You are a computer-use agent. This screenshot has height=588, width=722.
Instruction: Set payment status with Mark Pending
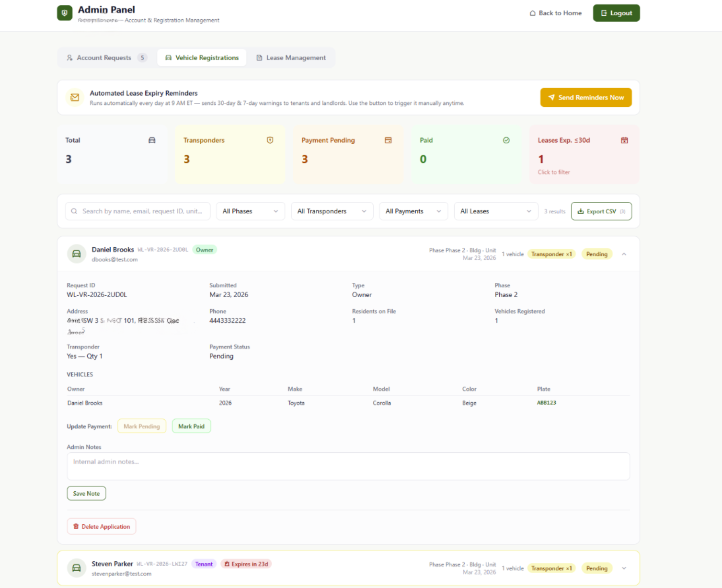[x=142, y=427]
